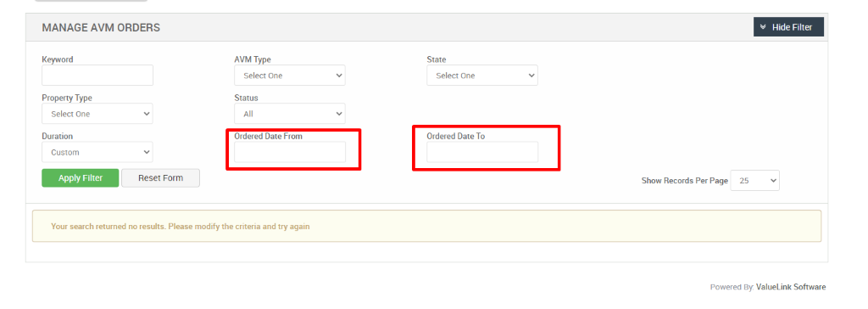Click the Ordered Date From label
Screen dimensions: 868x309
(x=269, y=136)
